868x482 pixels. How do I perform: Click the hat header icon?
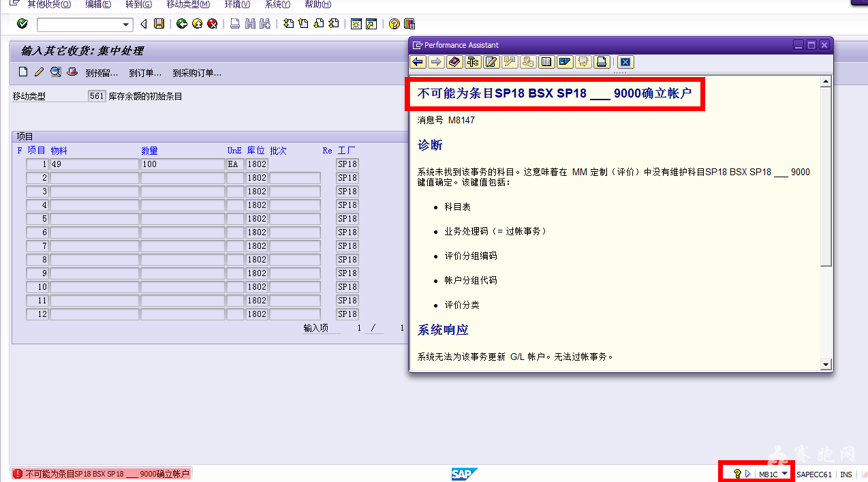pyautogui.click(x=72, y=72)
